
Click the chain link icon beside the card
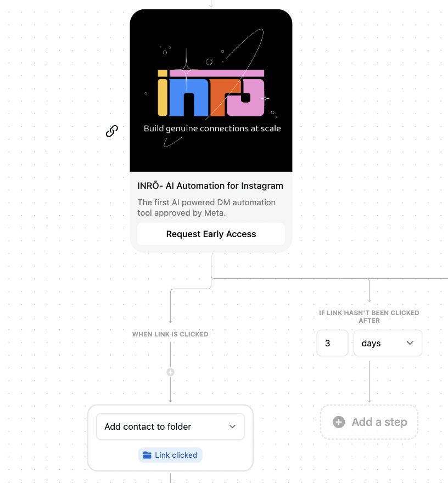click(112, 131)
